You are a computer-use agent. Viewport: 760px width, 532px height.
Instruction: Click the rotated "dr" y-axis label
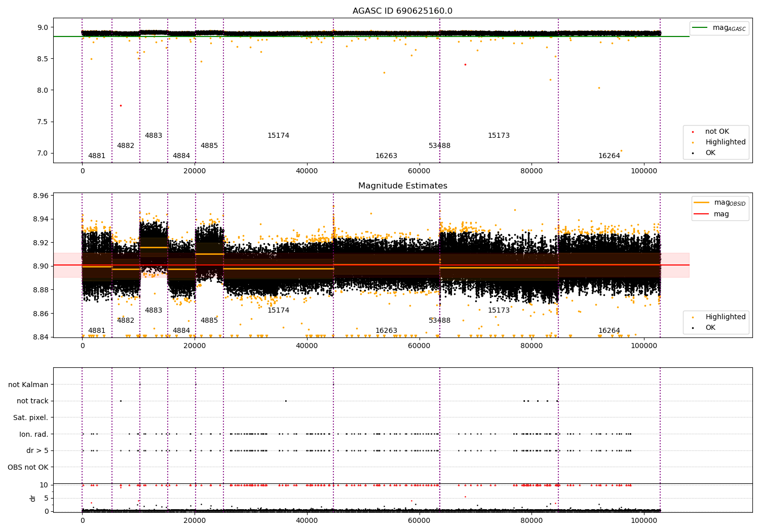click(33, 498)
